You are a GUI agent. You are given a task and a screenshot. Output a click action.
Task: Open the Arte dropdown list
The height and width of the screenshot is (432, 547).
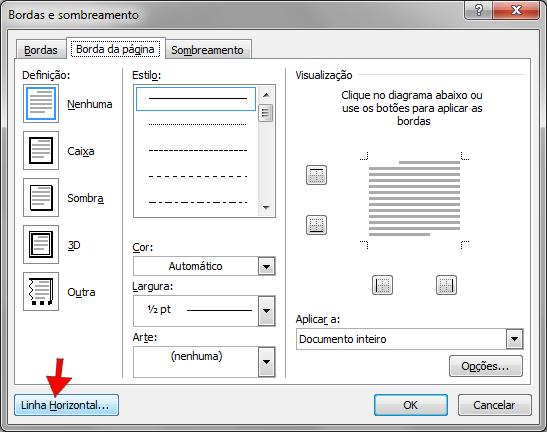[267, 362]
